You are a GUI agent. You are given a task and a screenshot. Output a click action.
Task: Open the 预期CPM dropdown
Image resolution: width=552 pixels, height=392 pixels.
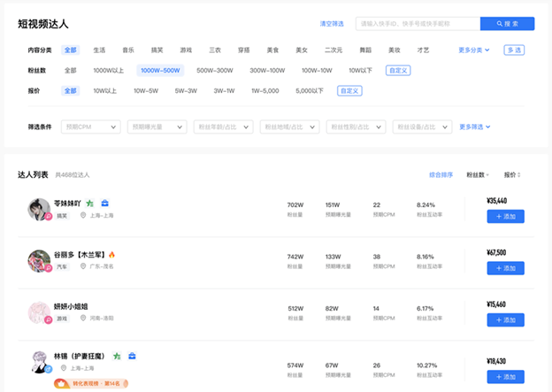coord(91,127)
